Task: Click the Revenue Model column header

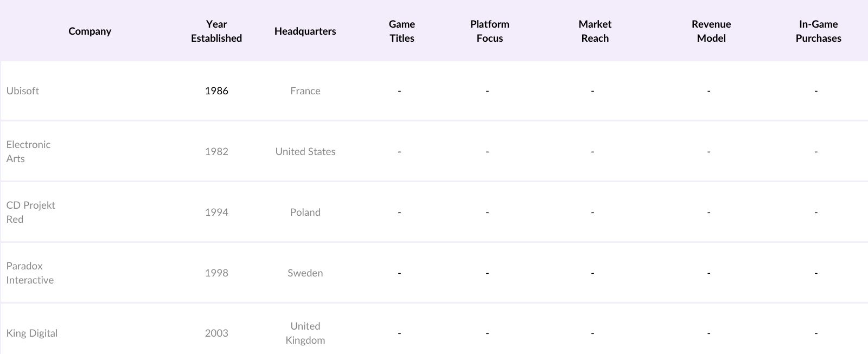Action: (711, 31)
